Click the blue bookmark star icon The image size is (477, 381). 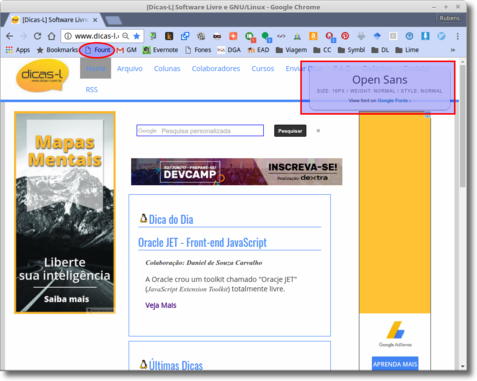137,36
